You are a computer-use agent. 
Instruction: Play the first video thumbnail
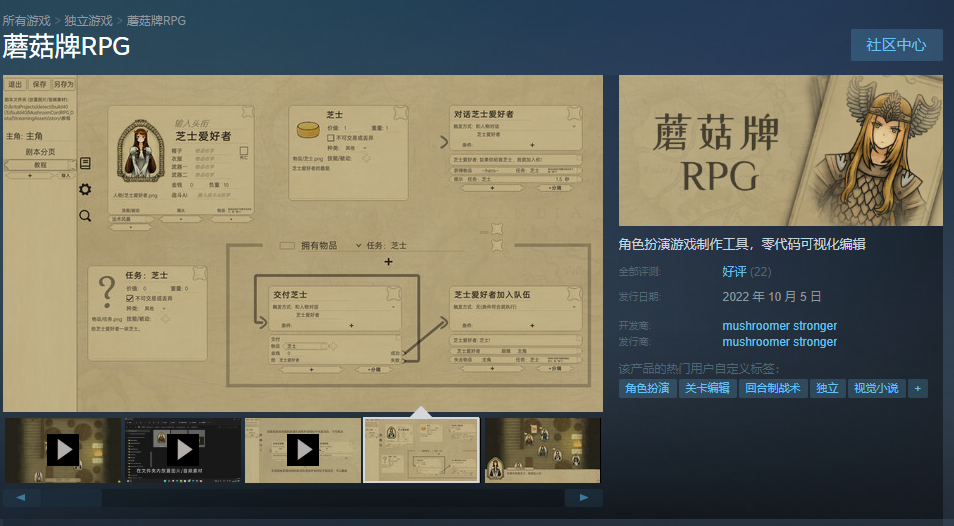click(x=63, y=450)
